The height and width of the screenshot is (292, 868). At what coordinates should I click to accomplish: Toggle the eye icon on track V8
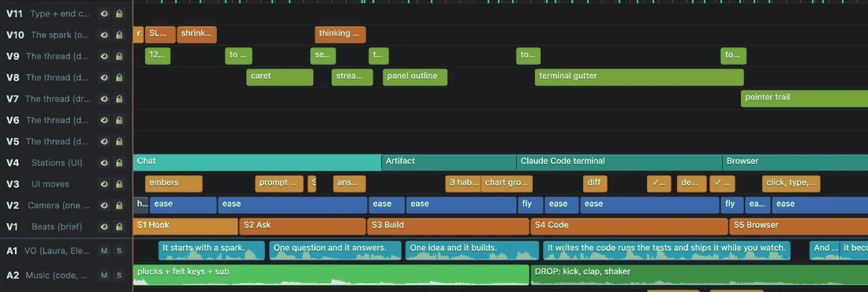point(104,77)
